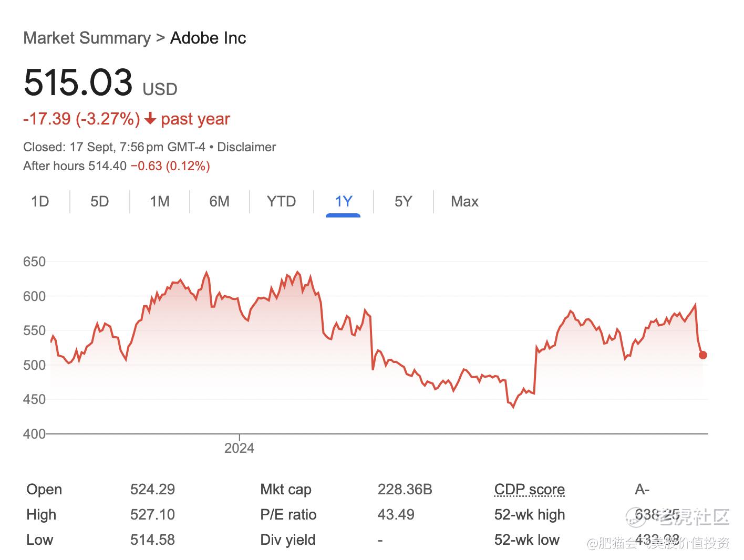Select the 6M time range
Screen dimensions: 744x560
click(220, 202)
